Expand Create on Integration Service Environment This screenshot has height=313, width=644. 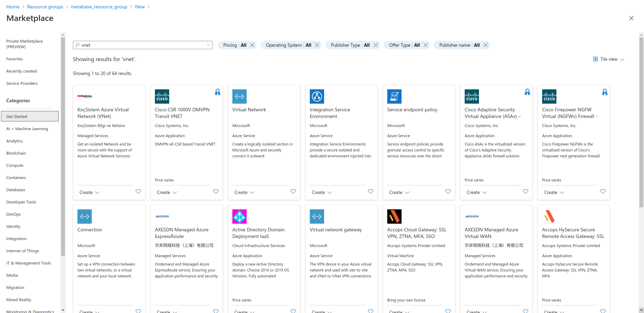pos(322,192)
